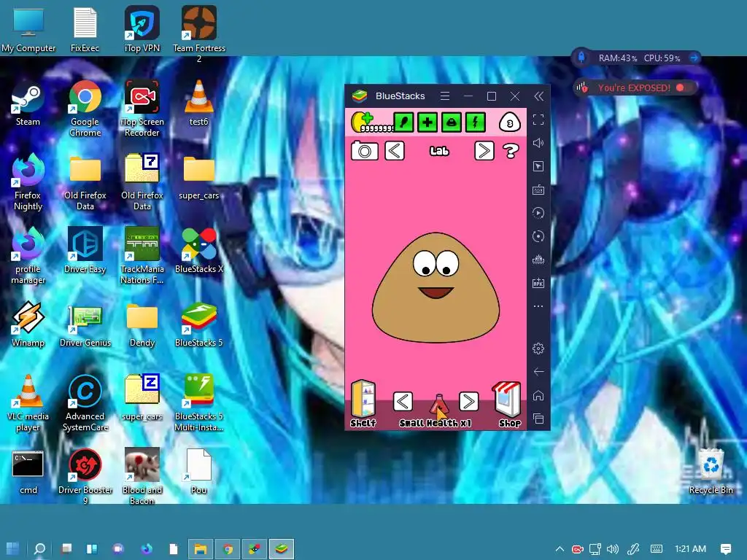Open the 1:21 AM clock

(690, 549)
